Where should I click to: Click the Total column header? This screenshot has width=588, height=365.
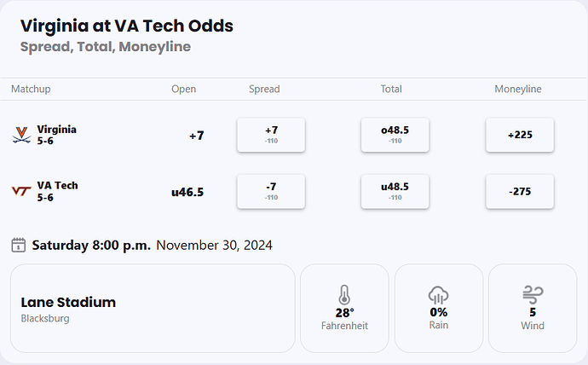point(391,89)
